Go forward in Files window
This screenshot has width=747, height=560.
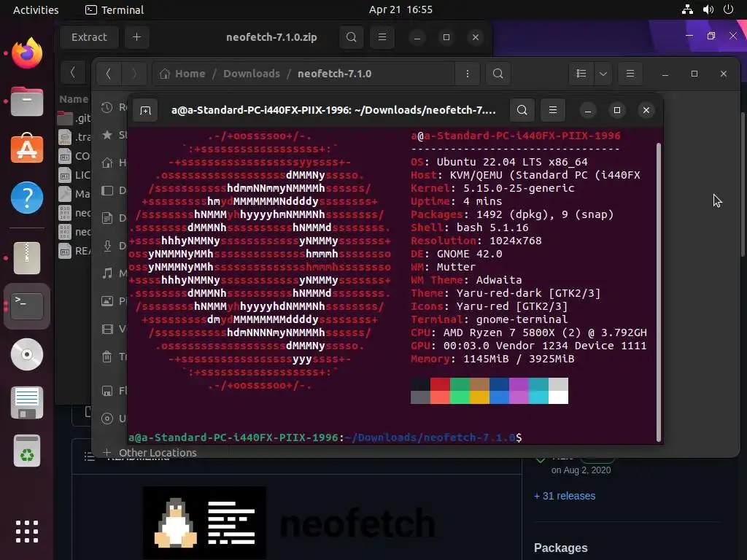(x=134, y=74)
